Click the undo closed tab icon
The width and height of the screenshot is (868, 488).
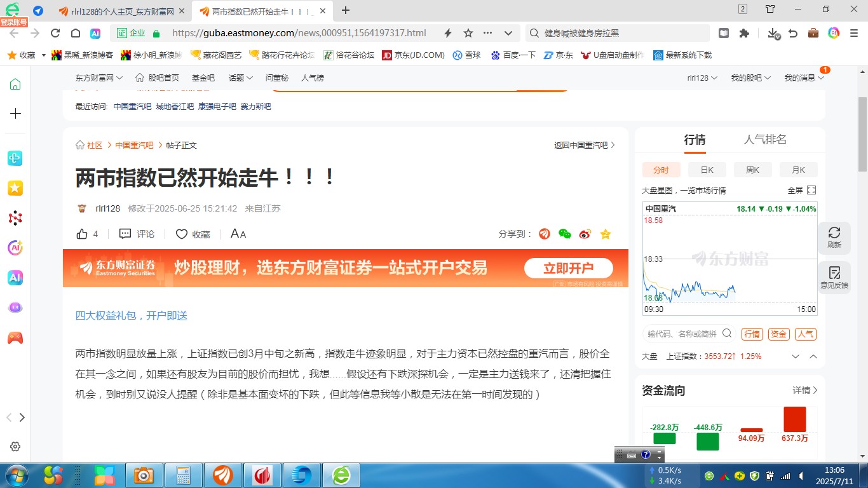coord(793,33)
